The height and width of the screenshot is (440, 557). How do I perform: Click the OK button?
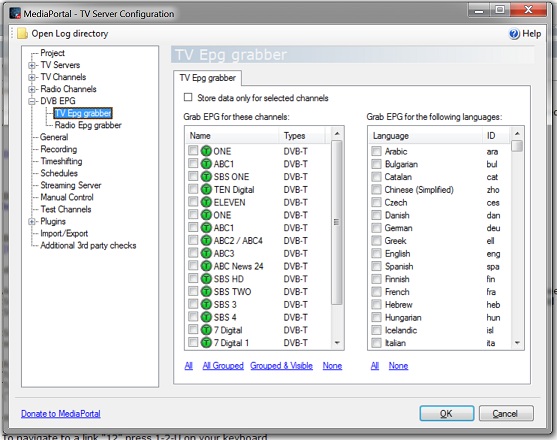[x=447, y=413]
